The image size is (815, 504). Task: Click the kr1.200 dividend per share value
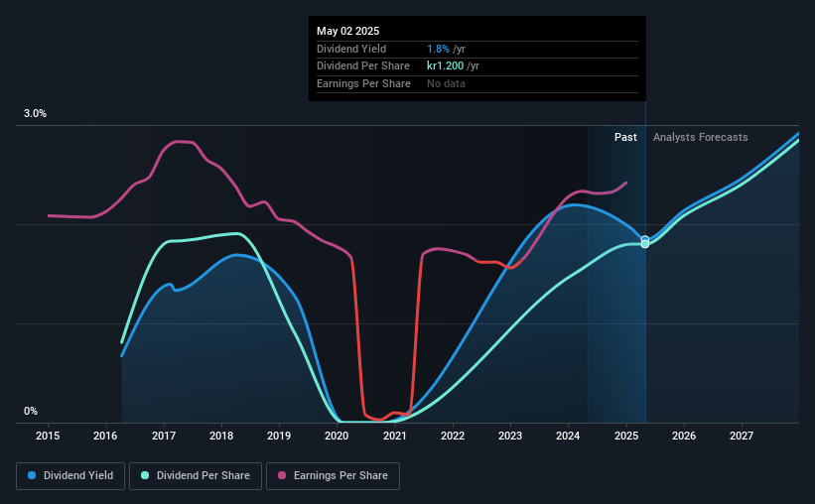(445, 66)
